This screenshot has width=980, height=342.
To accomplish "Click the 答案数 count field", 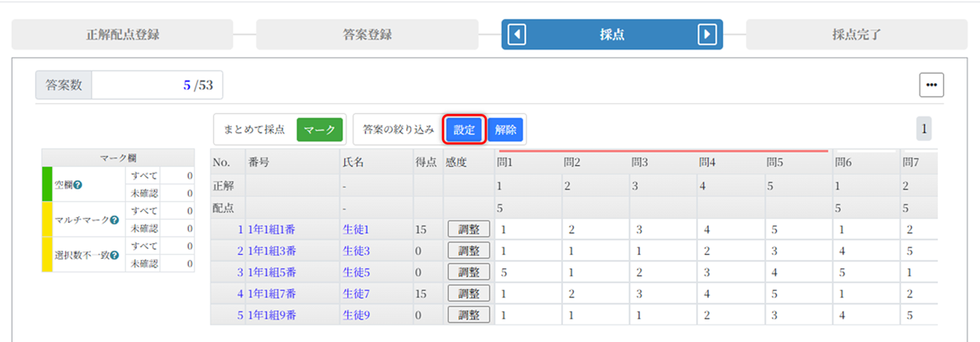I will click(x=157, y=85).
